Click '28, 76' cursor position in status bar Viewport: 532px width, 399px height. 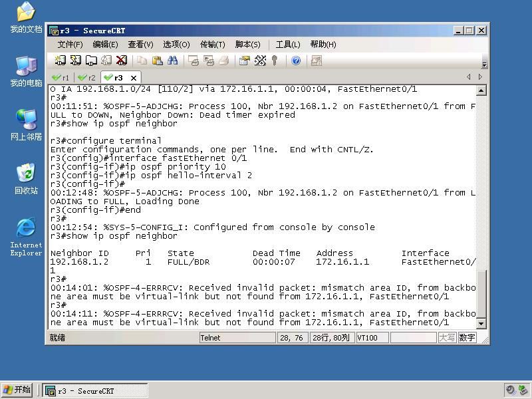click(293, 338)
